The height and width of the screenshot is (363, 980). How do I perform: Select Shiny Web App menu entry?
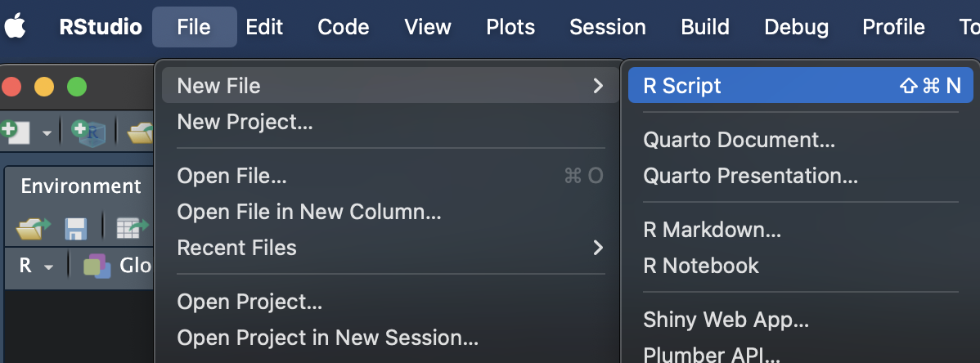click(x=726, y=319)
